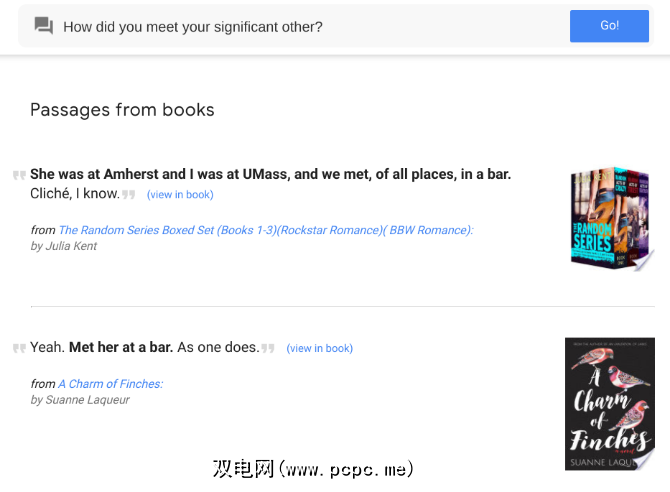The image size is (670, 492).
Task: Click A Charm of Finches cover thumbnail
Action: coord(609,400)
